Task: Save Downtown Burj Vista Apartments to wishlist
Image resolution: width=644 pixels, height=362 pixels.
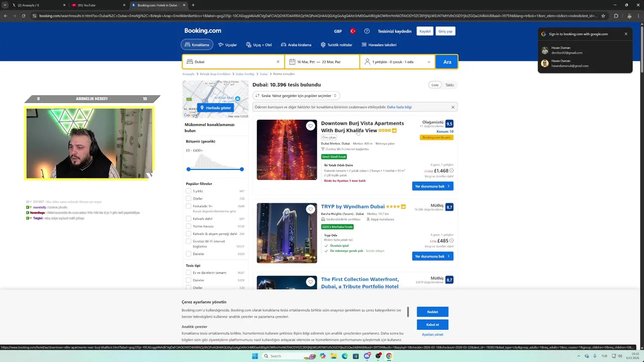Action: point(310,126)
